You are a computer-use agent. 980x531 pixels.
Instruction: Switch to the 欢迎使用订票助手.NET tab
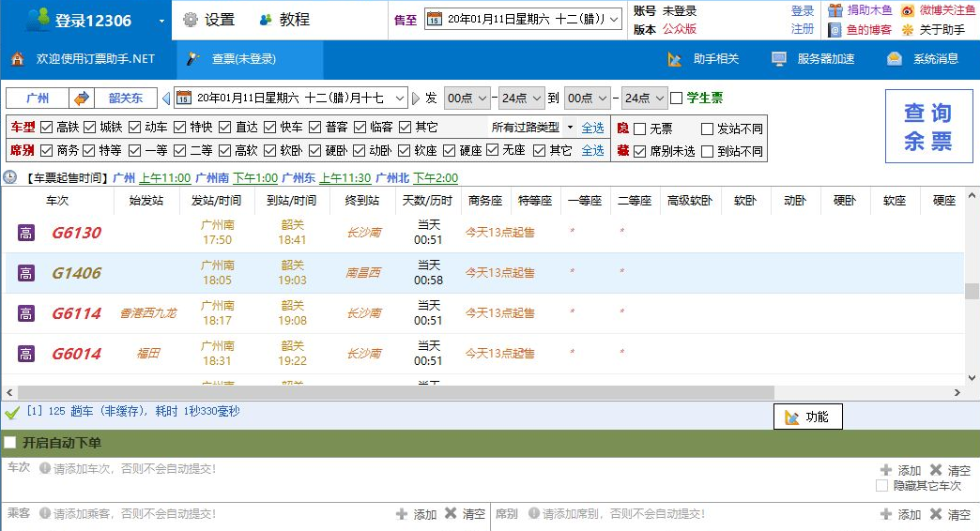tap(89, 59)
